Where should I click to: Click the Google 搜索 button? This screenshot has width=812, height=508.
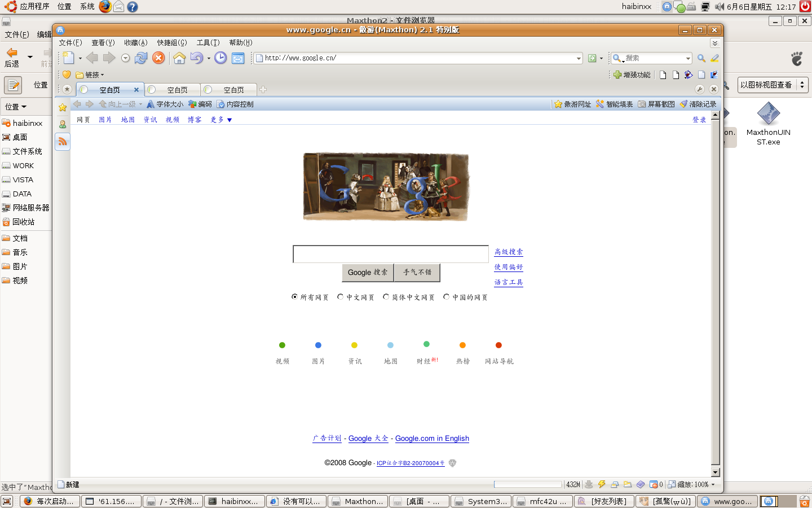point(368,273)
